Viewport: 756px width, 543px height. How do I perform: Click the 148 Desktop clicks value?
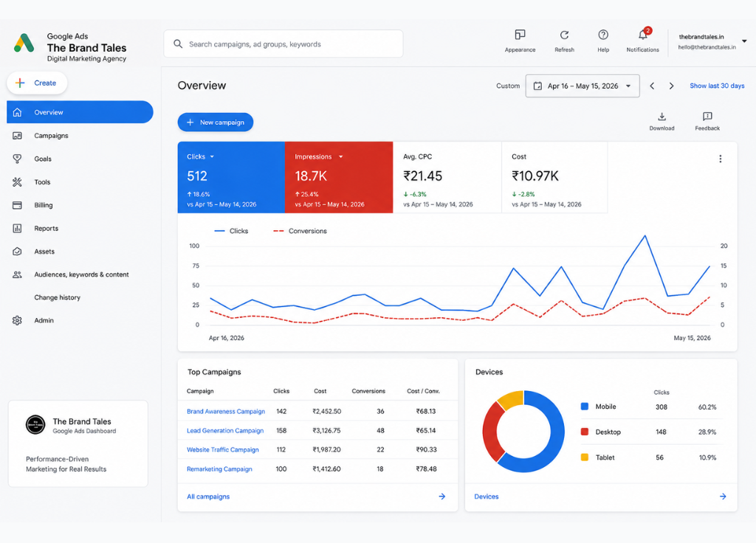tap(661, 432)
